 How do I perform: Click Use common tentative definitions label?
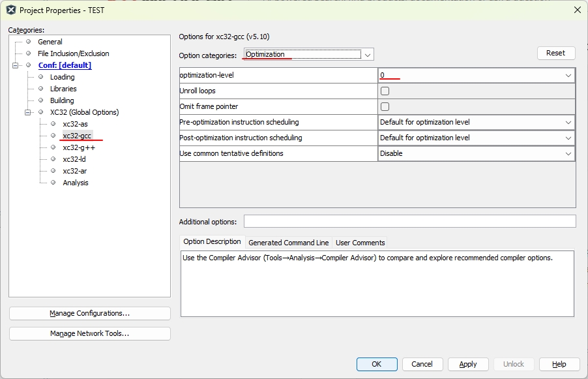[231, 153]
